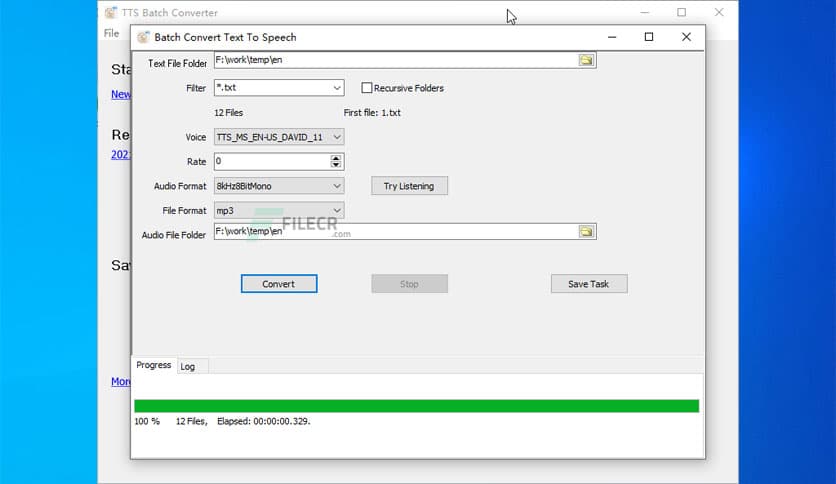
Task: Click the "12 Files" count label
Action: coord(229,113)
